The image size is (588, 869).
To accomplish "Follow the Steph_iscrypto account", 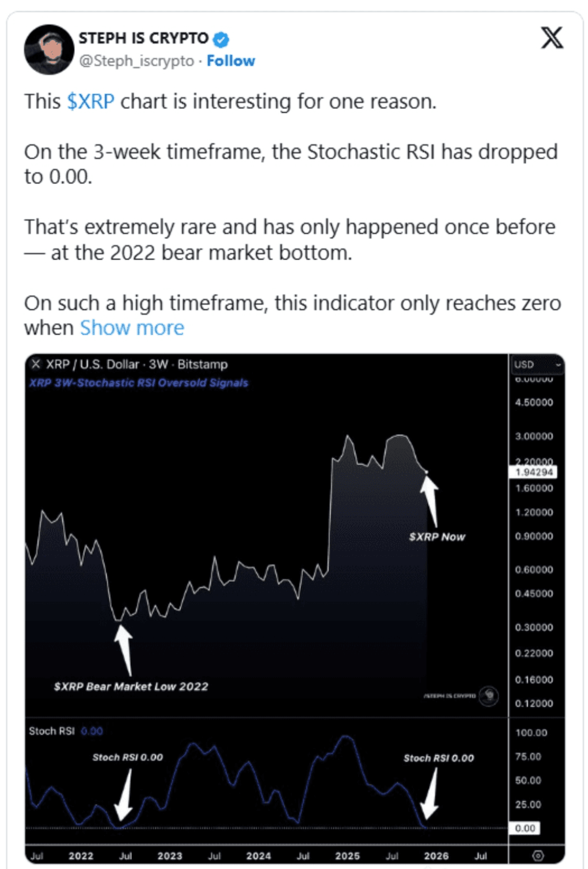I will coord(230,61).
